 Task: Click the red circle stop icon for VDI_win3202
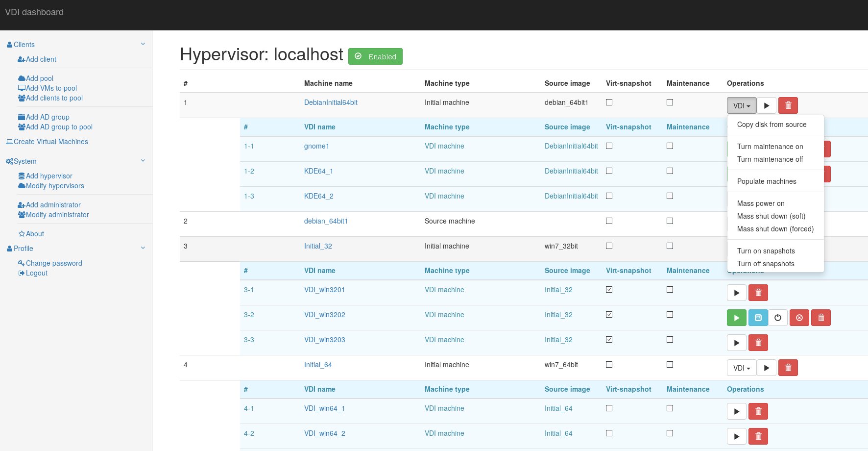799,318
